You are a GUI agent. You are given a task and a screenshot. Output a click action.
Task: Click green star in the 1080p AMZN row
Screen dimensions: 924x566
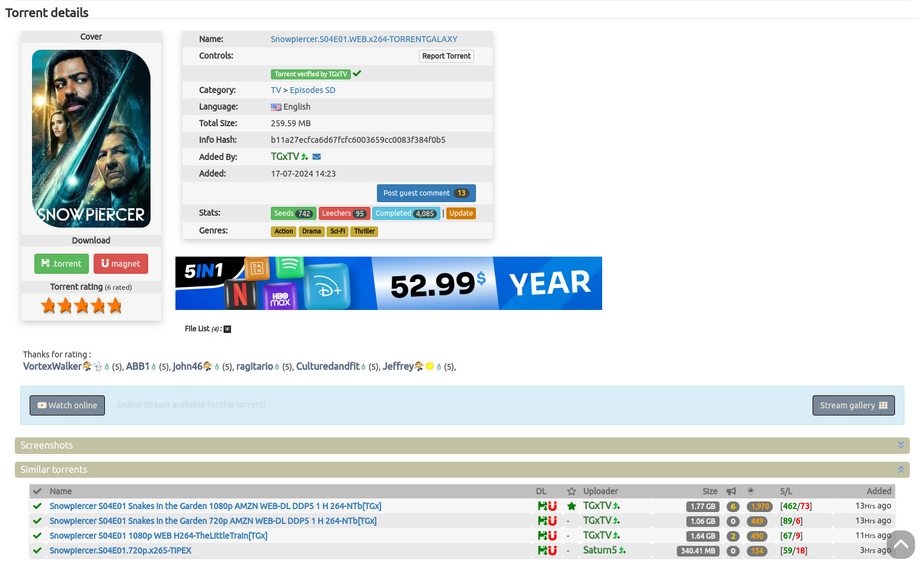571,506
